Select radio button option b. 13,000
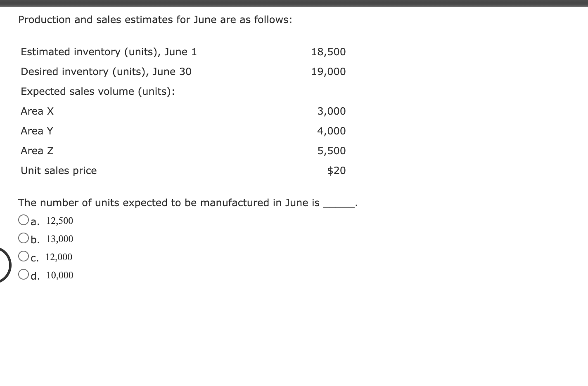The image size is (588, 386). [24, 238]
